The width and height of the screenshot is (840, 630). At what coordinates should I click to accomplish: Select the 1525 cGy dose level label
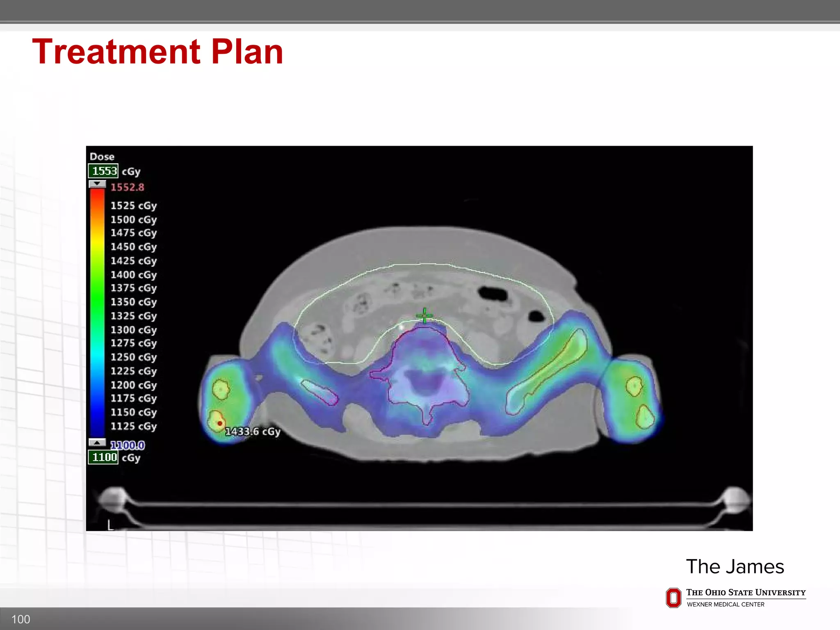(x=134, y=205)
